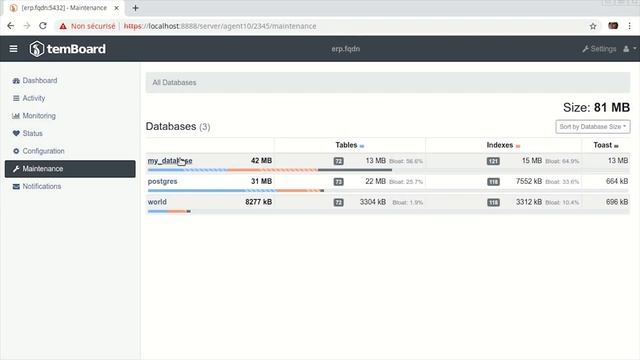This screenshot has height=360, width=640.
Task: Close the Maintenance browser tab
Action: 116,8
